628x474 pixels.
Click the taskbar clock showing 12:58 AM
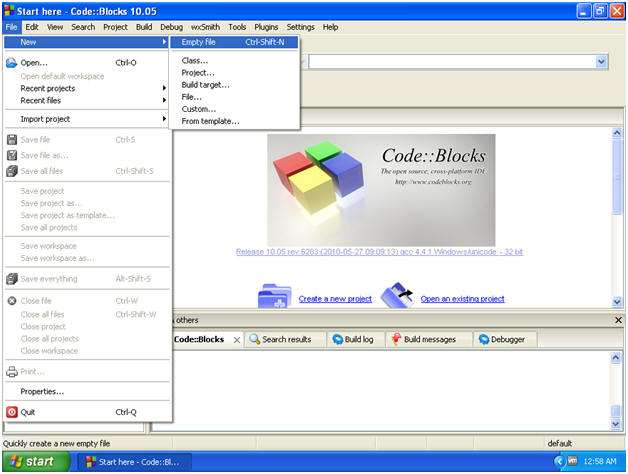pos(600,462)
